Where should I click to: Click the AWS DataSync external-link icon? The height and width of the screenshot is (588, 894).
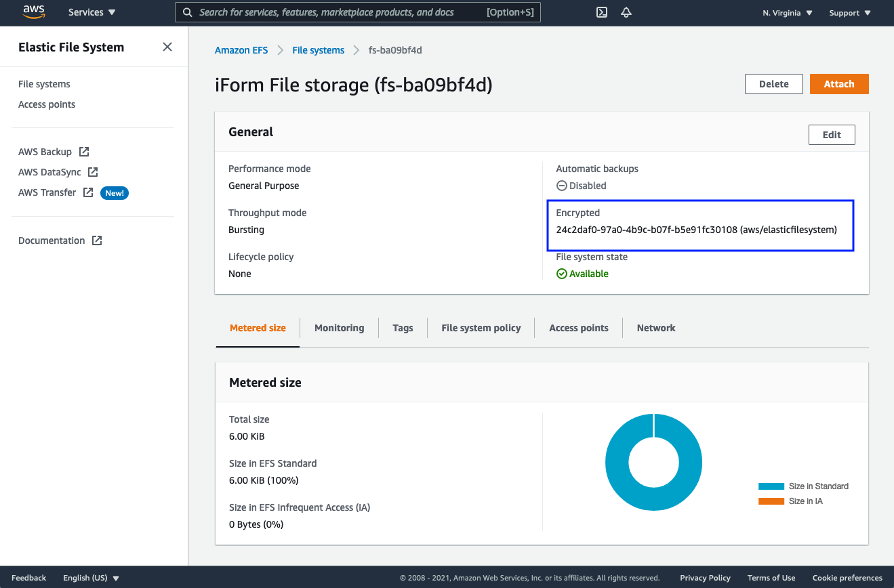[93, 172]
